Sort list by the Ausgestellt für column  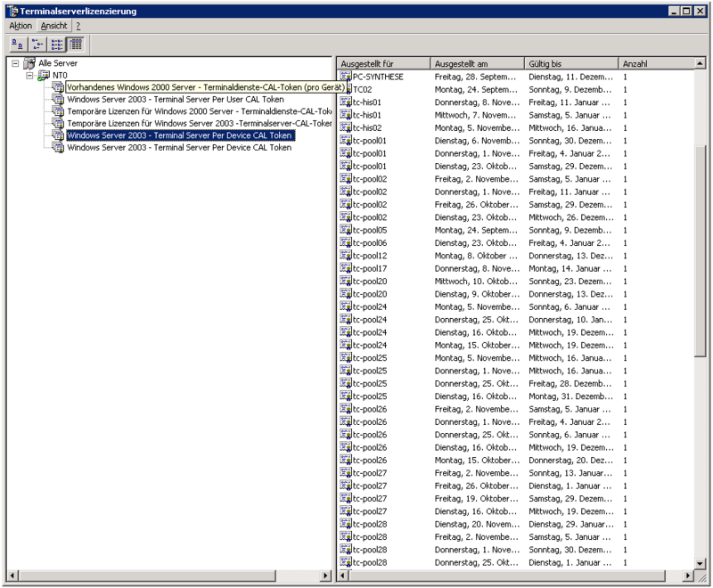coord(381,63)
